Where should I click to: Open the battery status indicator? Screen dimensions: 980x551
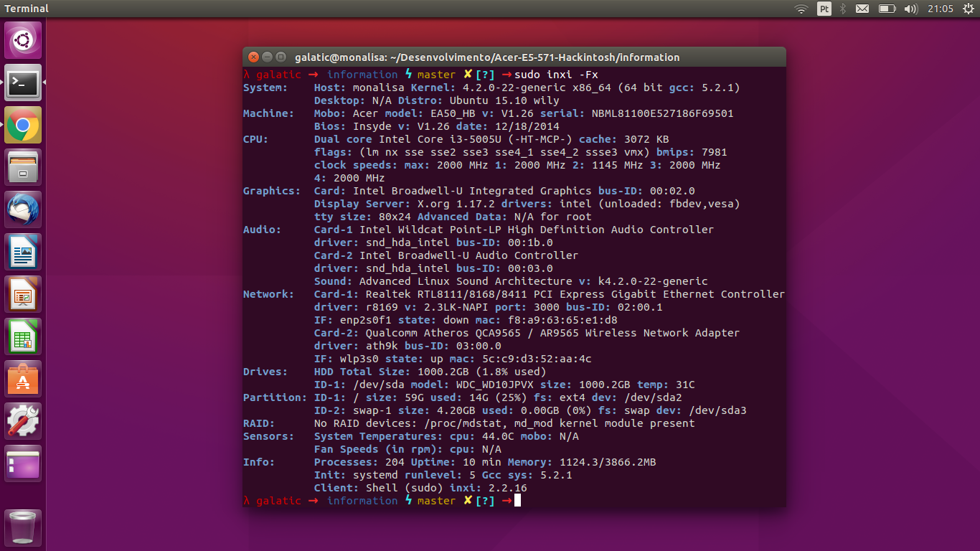tap(887, 9)
